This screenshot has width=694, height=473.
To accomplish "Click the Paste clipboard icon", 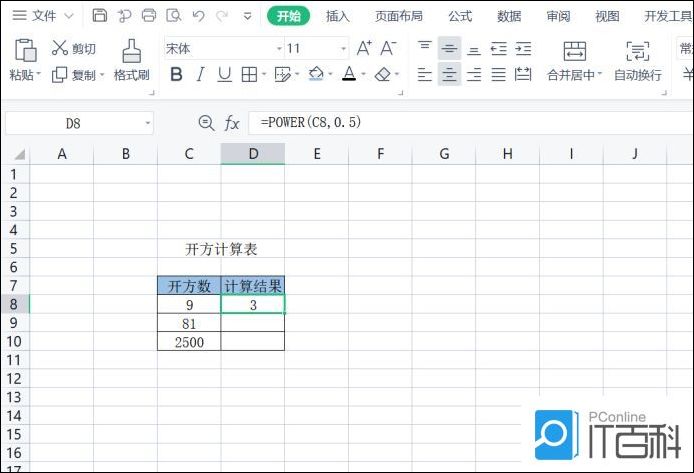I will pyautogui.click(x=25, y=50).
